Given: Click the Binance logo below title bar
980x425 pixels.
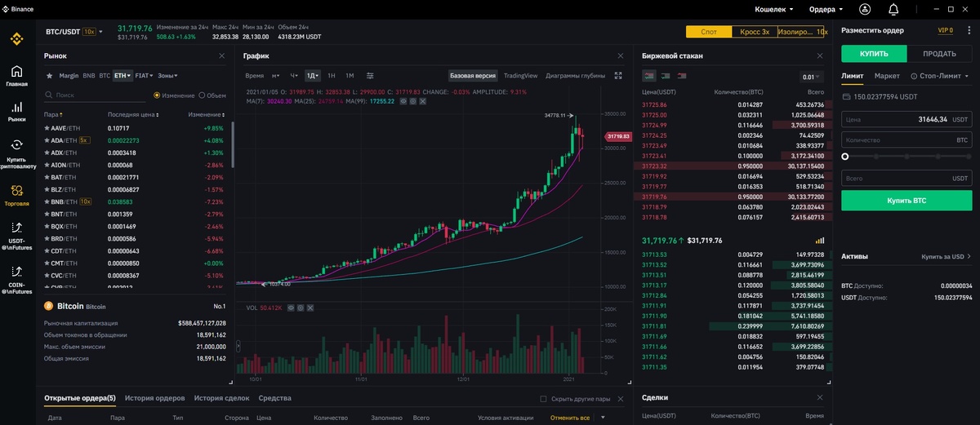Looking at the screenshot, I should point(16,38).
